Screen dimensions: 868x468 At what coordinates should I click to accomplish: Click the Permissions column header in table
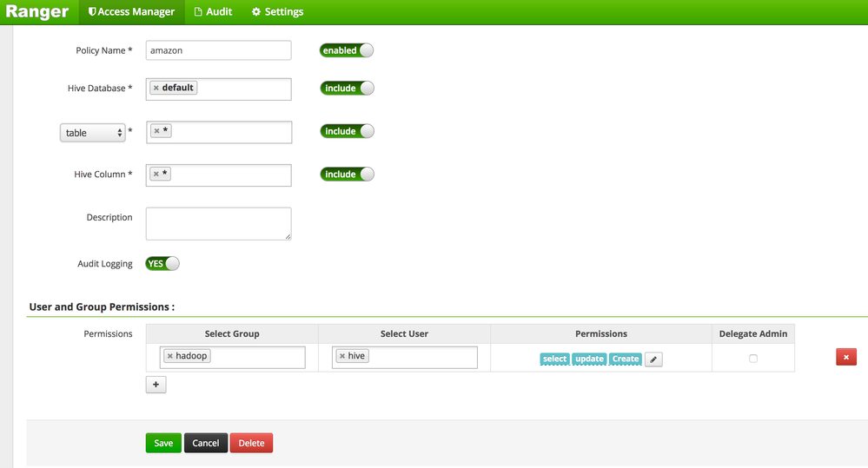pos(601,333)
